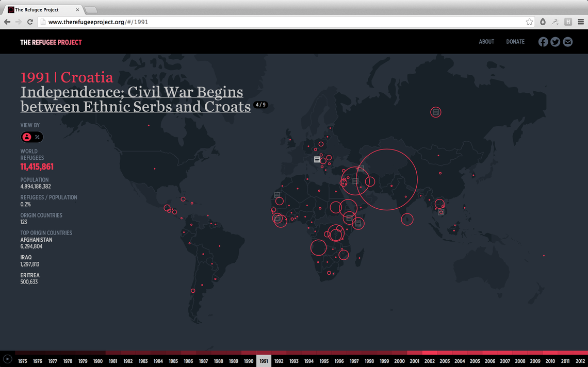Click the back navigation arrow
The width and height of the screenshot is (588, 367).
pos(7,22)
